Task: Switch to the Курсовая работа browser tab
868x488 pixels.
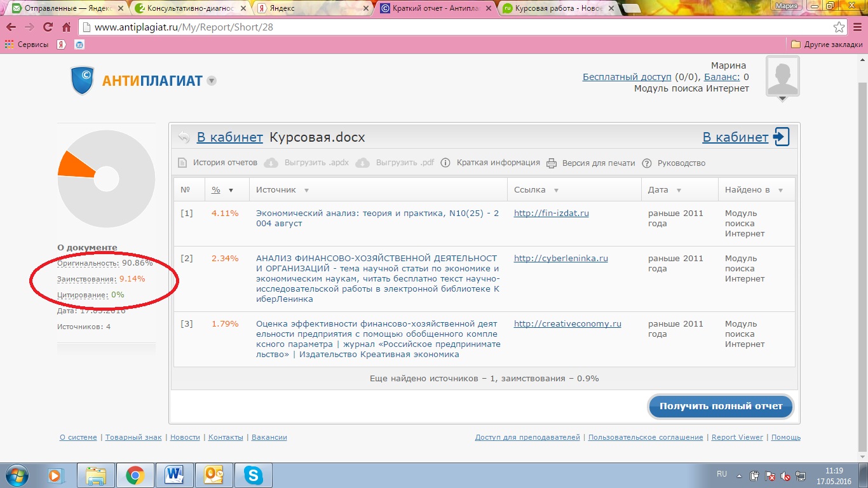Action: 558,9
